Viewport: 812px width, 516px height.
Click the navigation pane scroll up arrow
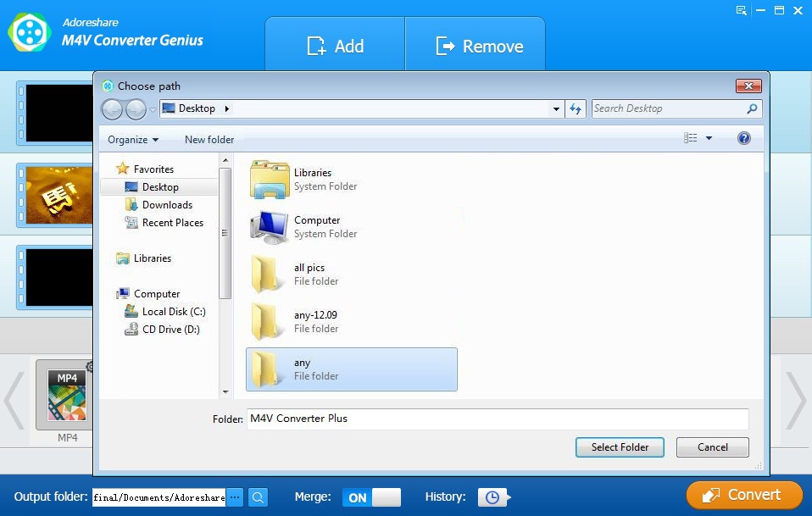click(225, 160)
